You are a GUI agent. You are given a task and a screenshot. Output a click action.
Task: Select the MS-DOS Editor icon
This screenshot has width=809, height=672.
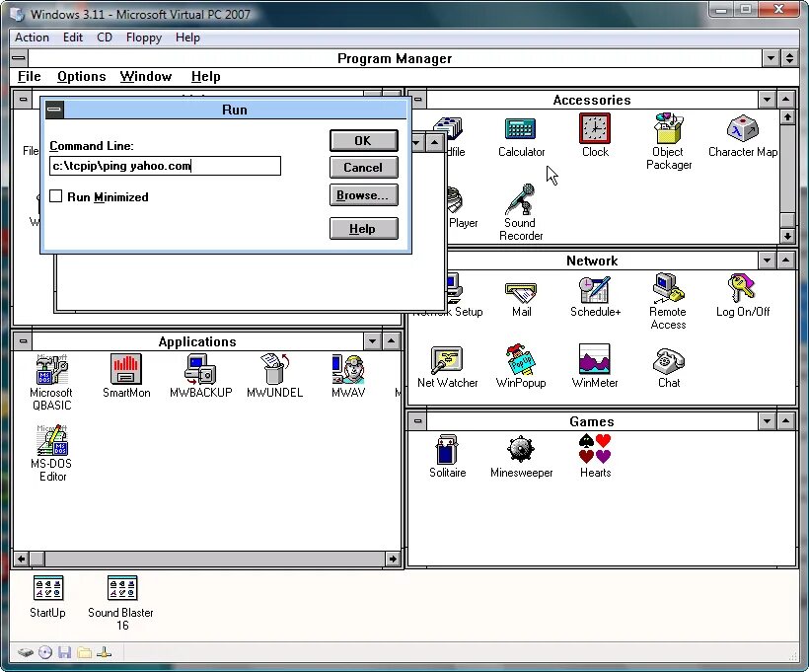pos(51,440)
